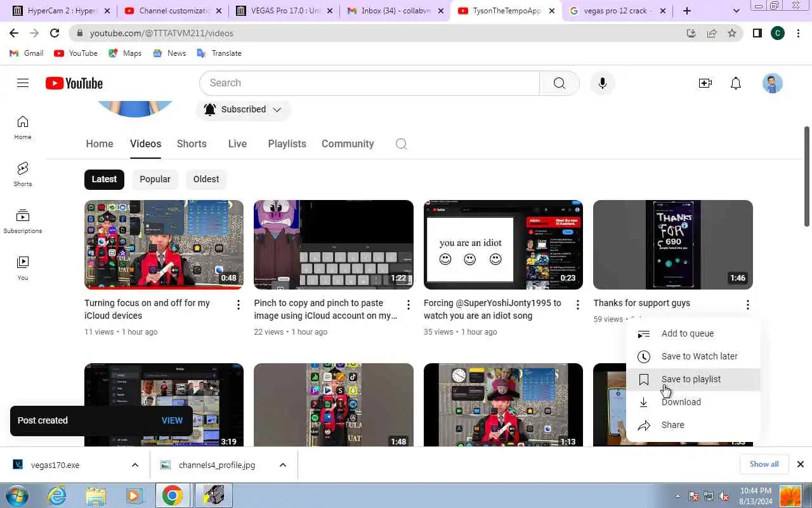Viewport: 812px width, 508px height.
Task: Click the page vertical scrollbar
Action: click(x=807, y=176)
